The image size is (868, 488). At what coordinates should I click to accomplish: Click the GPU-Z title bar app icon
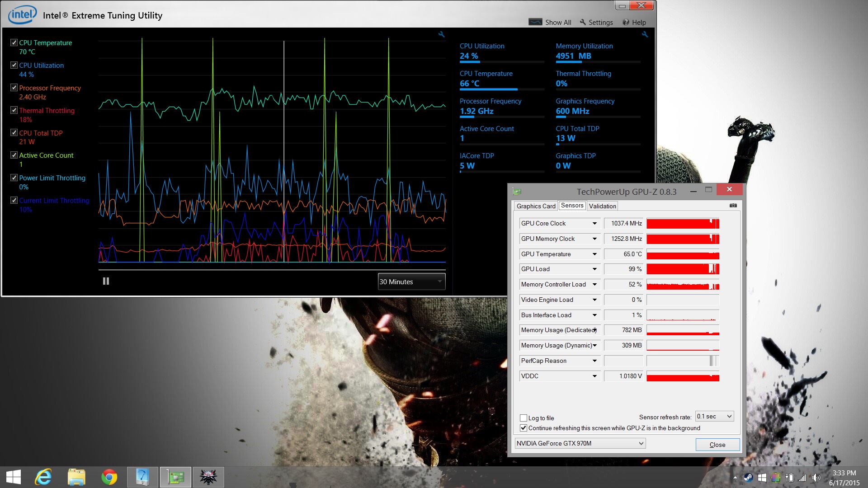[517, 192]
